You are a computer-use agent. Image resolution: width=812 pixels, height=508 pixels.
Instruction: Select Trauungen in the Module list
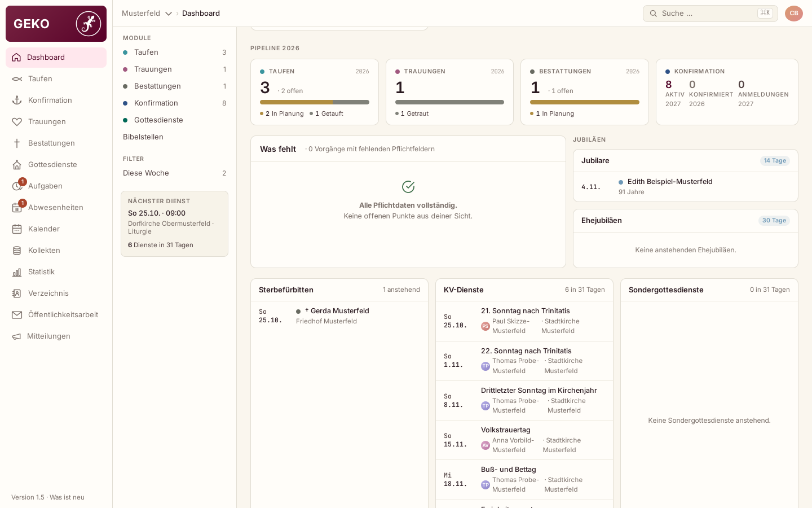pyautogui.click(x=175, y=69)
